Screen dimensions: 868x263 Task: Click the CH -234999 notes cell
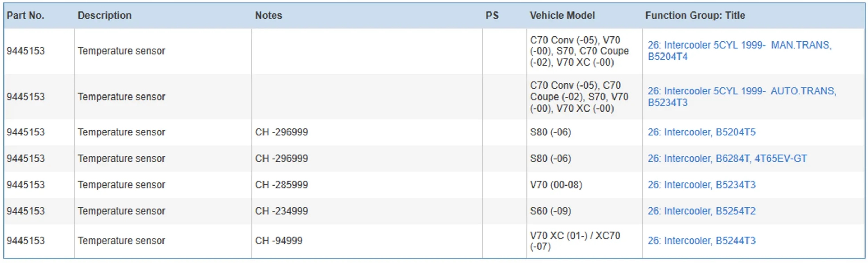[x=281, y=211]
